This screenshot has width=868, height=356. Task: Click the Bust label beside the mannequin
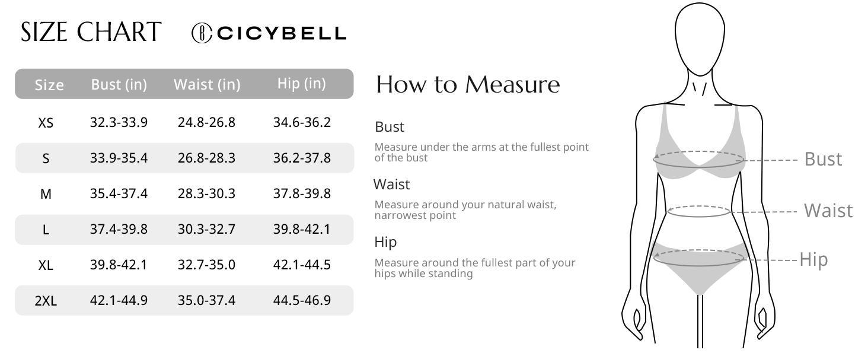823,159
